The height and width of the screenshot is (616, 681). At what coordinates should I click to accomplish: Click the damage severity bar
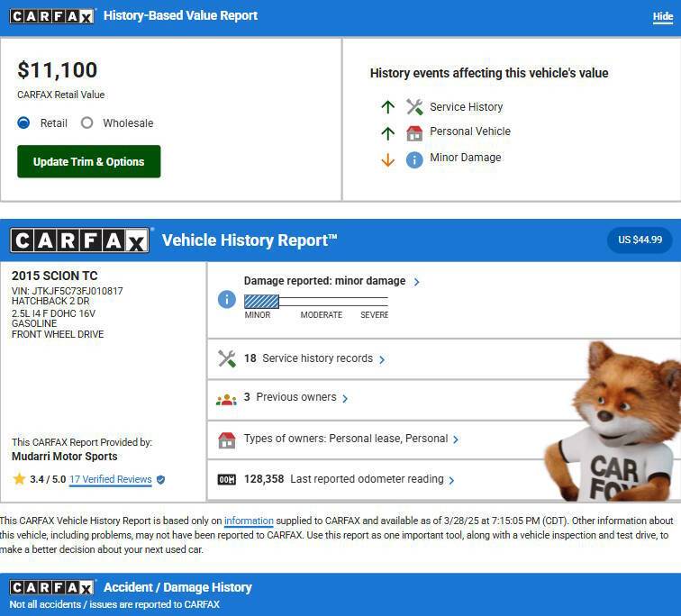[316, 302]
